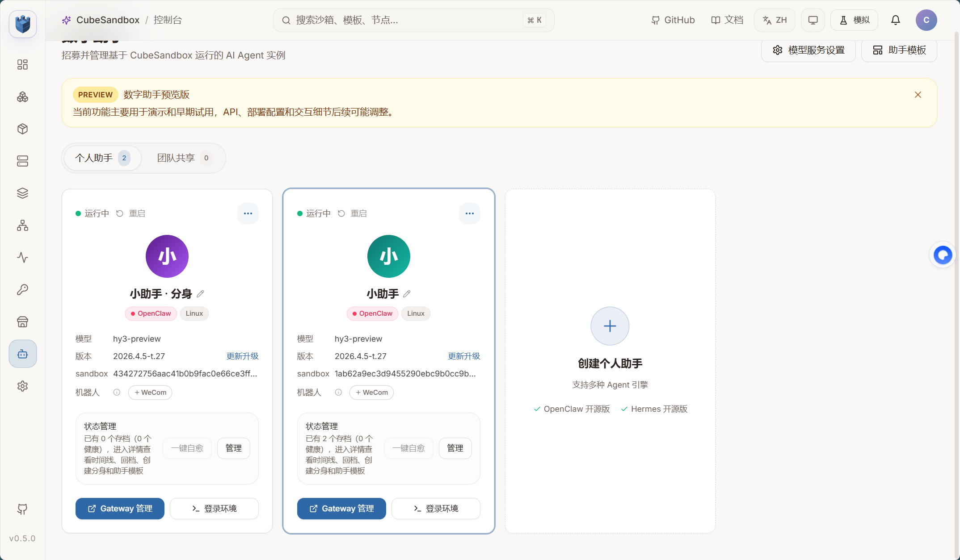Open the key icon in sidebar

coord(23,290)
